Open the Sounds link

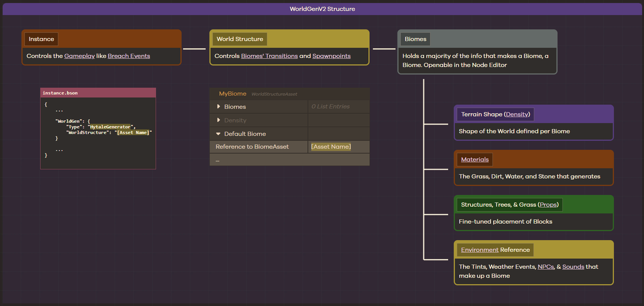point(573,267)
